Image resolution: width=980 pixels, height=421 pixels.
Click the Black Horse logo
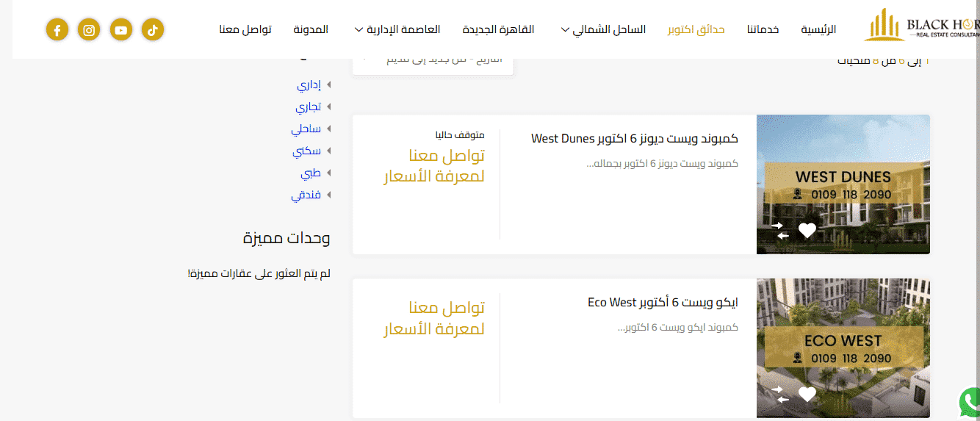[x=922, y=26]
